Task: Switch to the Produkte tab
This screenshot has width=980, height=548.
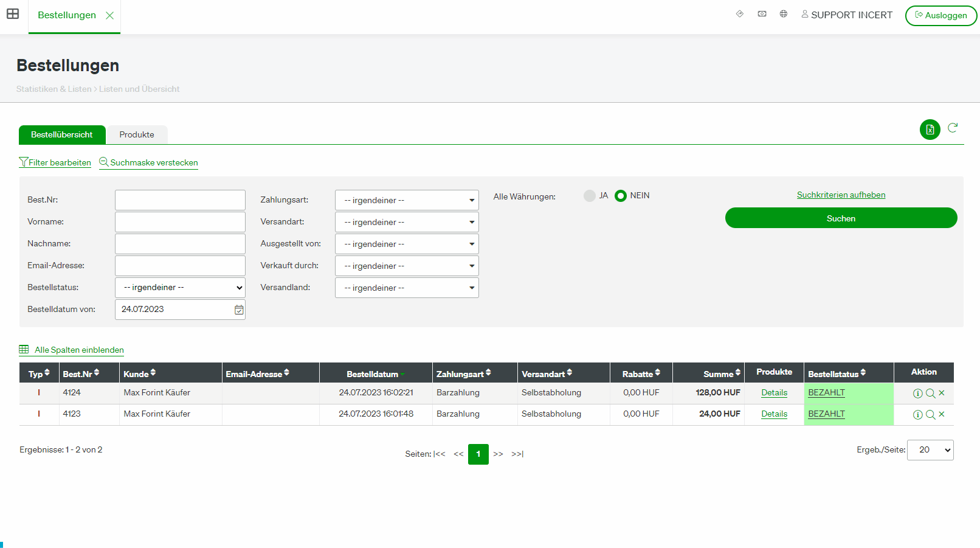Action: (137, 135)
